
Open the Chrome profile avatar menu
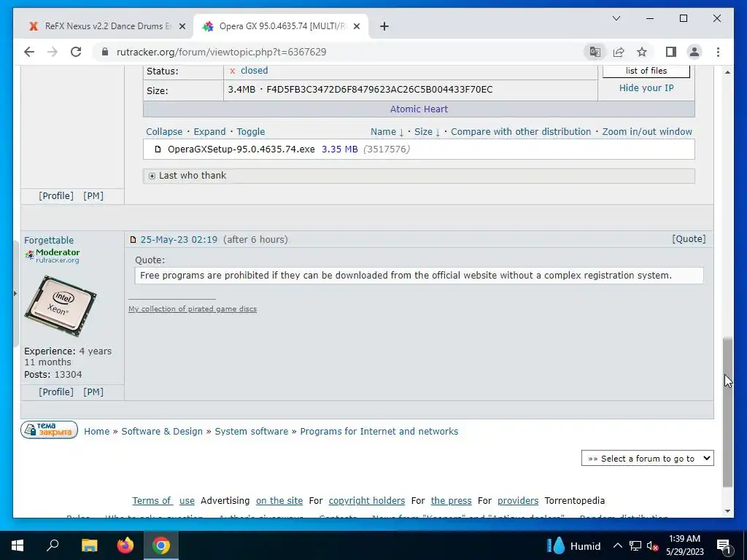[694, 52]
